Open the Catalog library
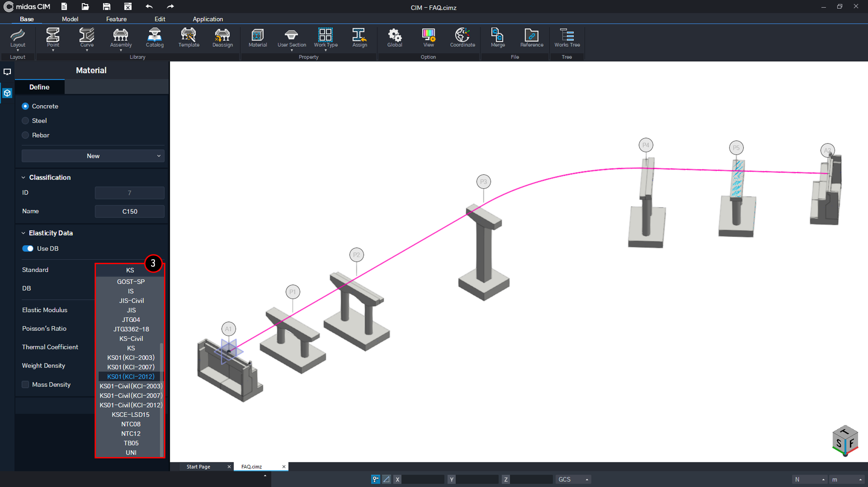868x487 pixels. point(155,37)
